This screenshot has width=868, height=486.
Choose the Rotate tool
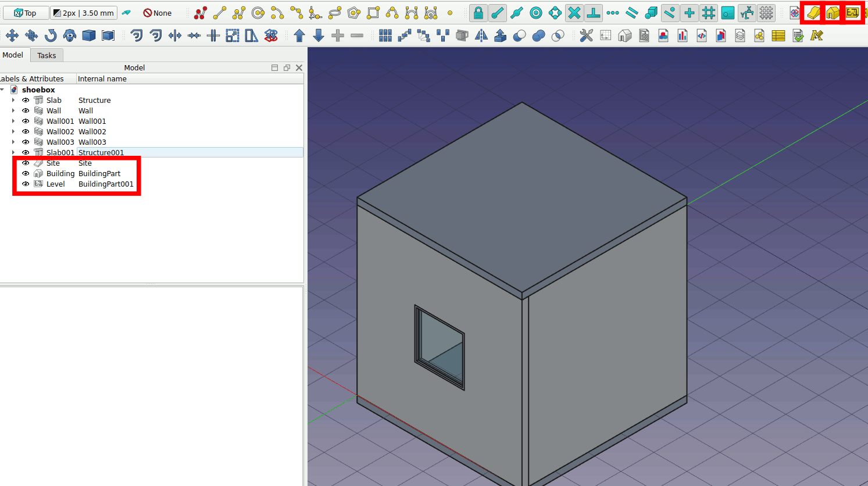51,36
